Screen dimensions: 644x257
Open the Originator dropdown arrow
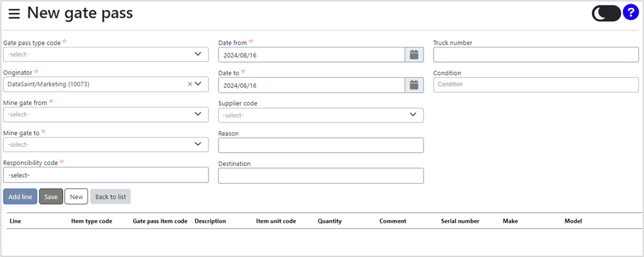[198, 84]
